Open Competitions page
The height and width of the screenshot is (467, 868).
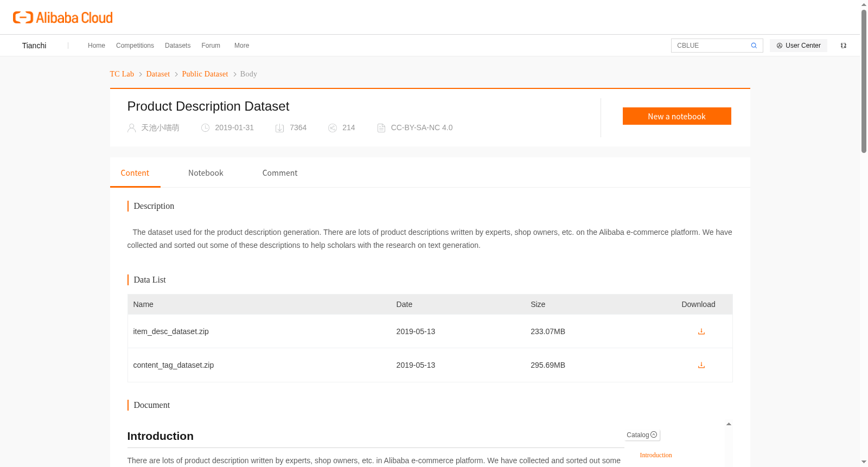click(135, 46)
